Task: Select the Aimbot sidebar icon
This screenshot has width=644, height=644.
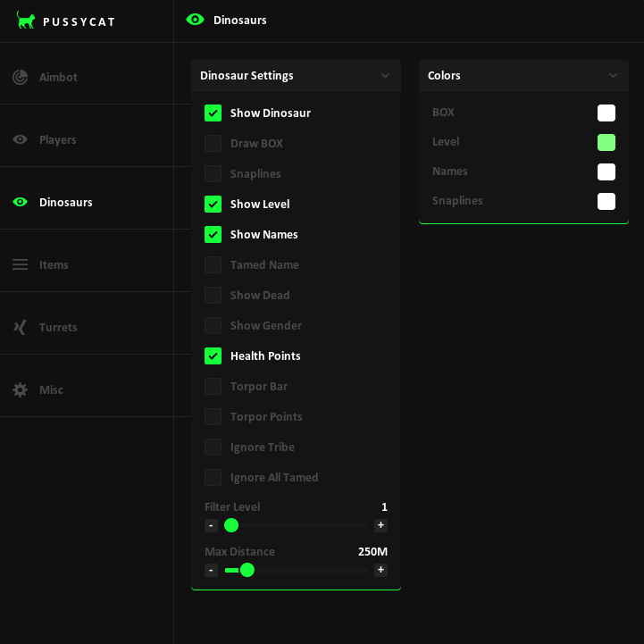Action: (21, 78)
